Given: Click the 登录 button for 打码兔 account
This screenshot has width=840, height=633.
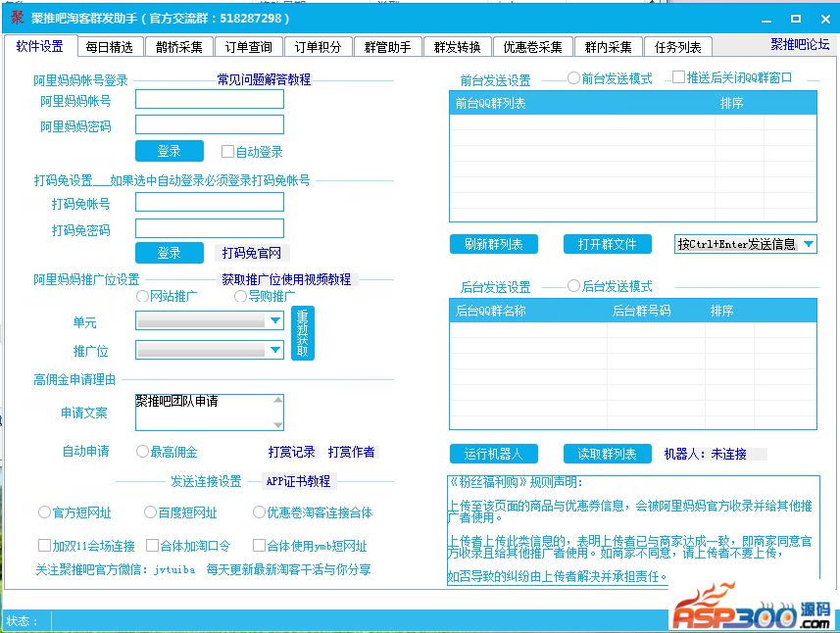Looking at the screenshot, I should [x=170, y=253].
